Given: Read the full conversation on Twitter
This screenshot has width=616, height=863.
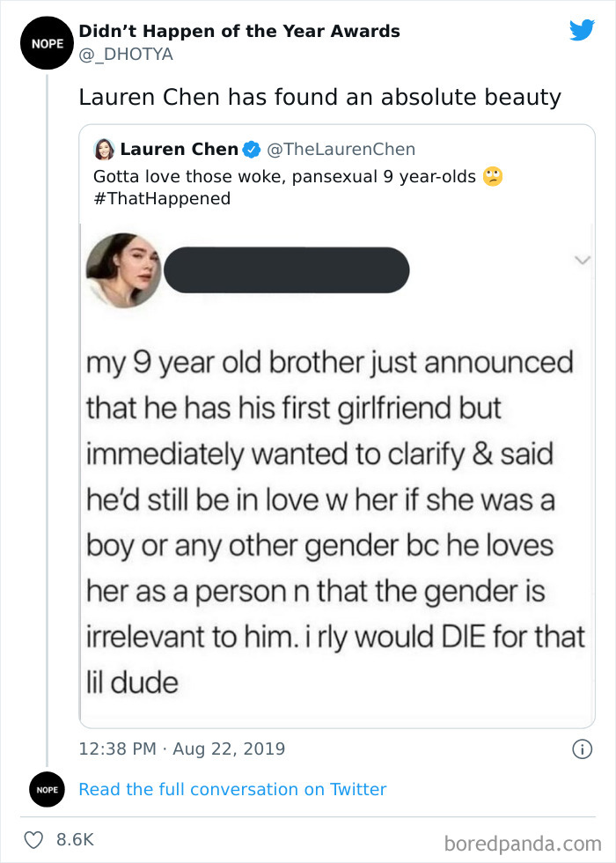Looking at the screenshot, I should 232,790.
